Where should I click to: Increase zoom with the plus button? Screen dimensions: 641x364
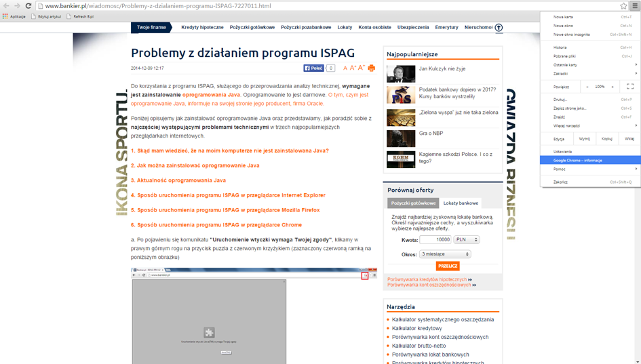pos(613,87)
